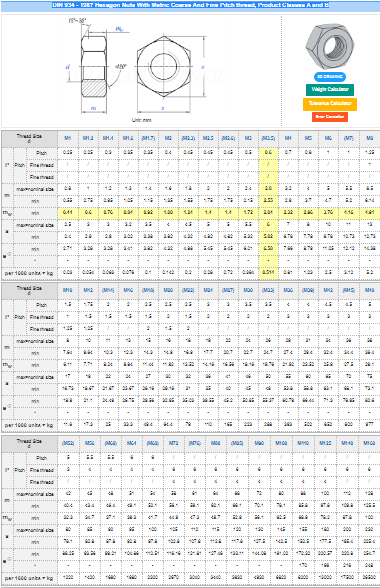Click the highlighted 0.6 pitch cell
This screenshot has width=380, height=588.
click(268, 153)
